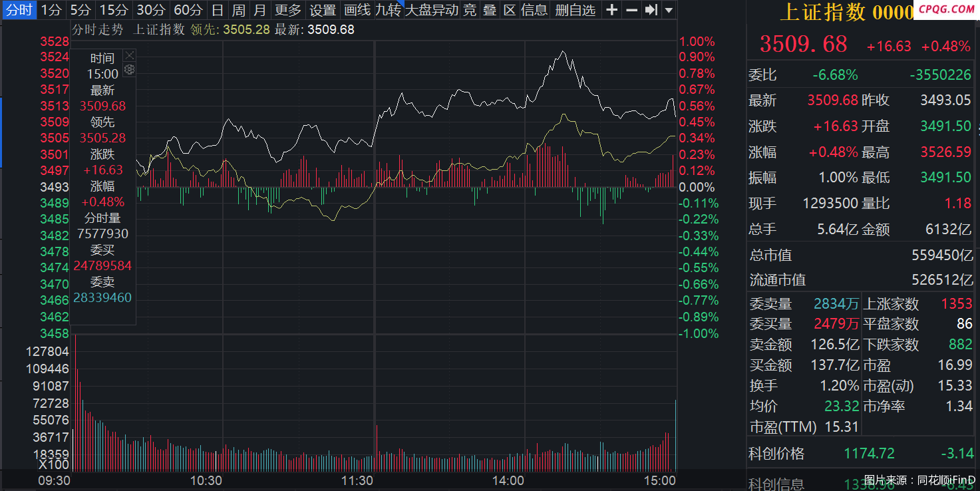This screenshot has width=980, height=491.
Task: Toggle the 信息 info markers
Action: [535, 10]
